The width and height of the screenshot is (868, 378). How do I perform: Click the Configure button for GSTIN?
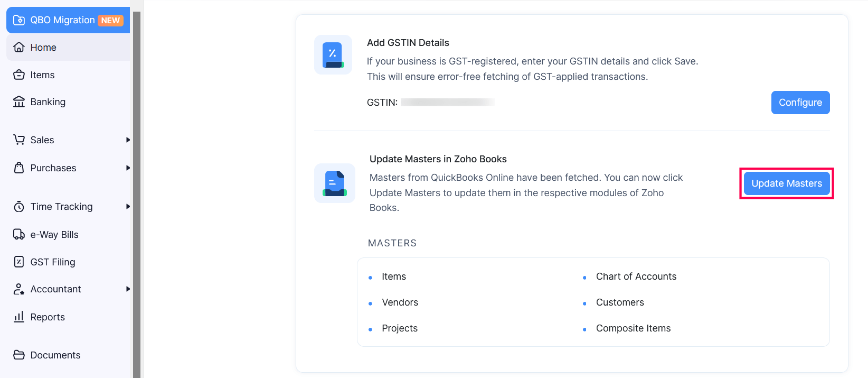pyautogui.click(x=800, y=103)
